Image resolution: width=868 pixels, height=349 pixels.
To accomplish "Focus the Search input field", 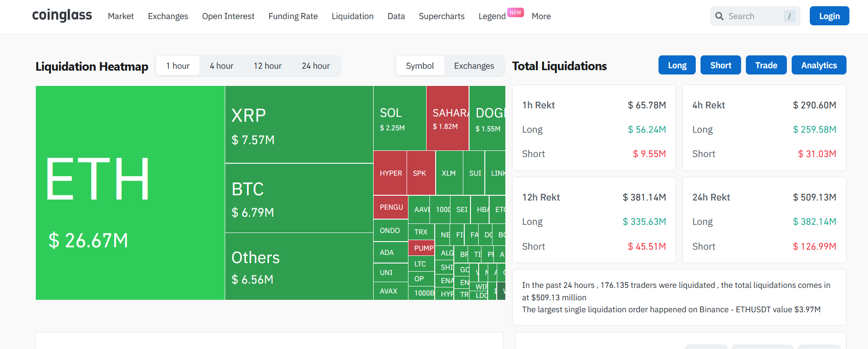I will point(755,16).
